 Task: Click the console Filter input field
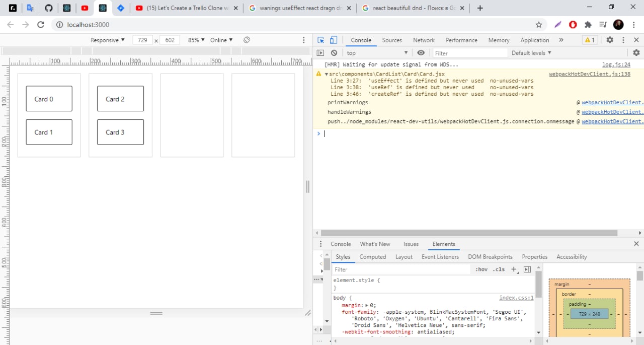[x=469, y=53]
